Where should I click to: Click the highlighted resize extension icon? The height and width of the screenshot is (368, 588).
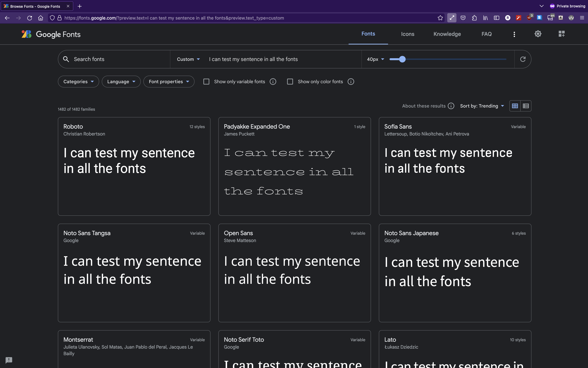[x=452, y=18]
